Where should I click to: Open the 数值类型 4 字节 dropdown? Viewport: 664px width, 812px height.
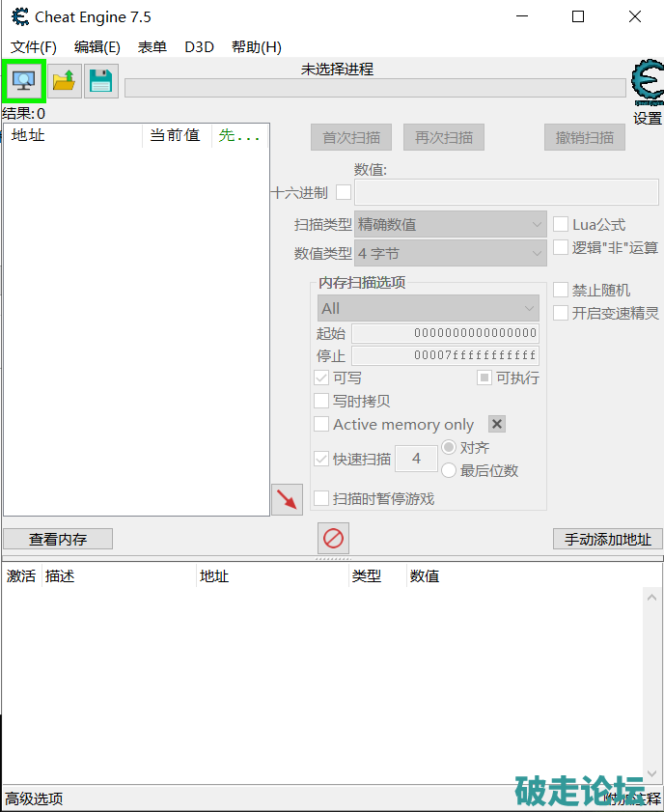point(450,254)
